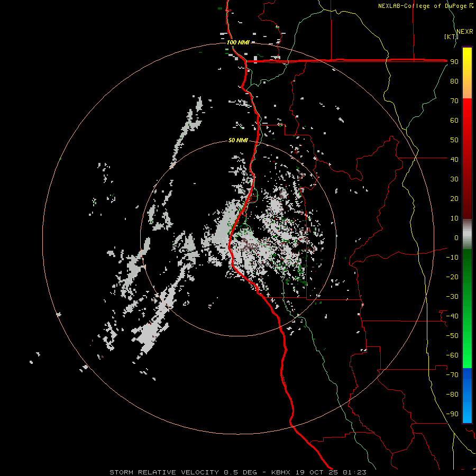Click the -20 knot scale label

[452, 277]
